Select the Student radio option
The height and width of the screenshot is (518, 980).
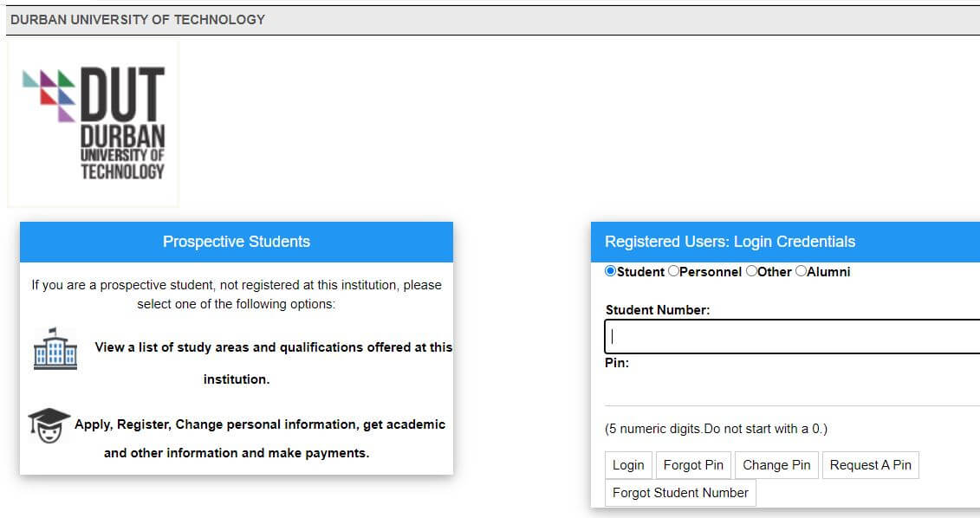[611, 271]
